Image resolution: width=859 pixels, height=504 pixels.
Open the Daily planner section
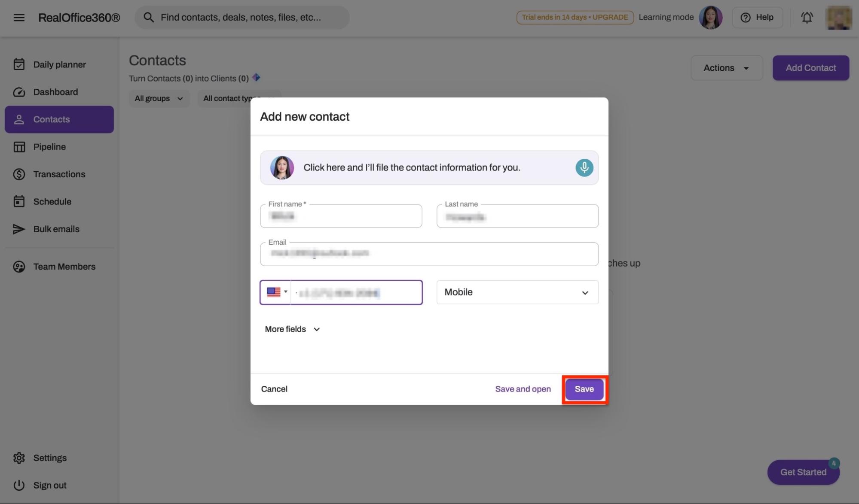[x=59, y=64]
